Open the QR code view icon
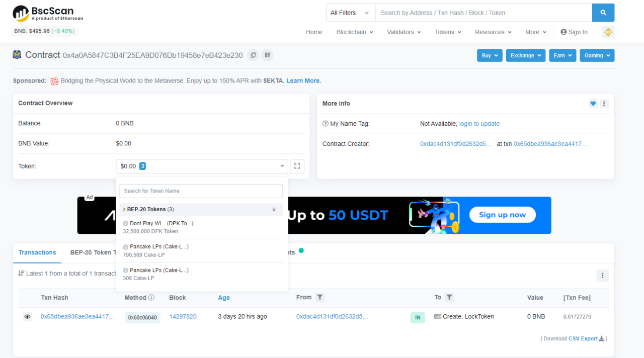Viewport: 644px width, 358px height. [267, 55]
